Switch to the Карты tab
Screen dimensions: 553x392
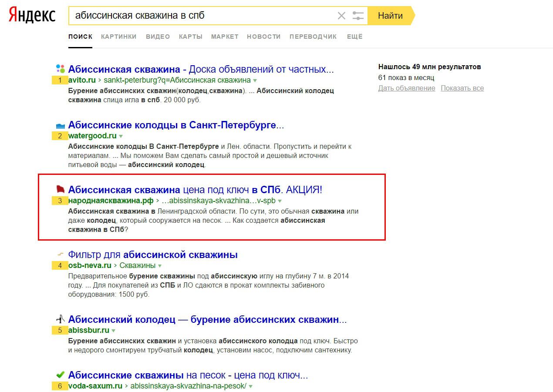[x=190, y=37]
